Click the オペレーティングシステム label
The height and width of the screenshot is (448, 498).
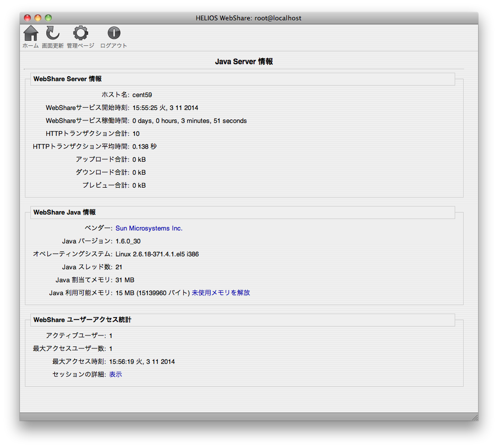click(73, 254)
